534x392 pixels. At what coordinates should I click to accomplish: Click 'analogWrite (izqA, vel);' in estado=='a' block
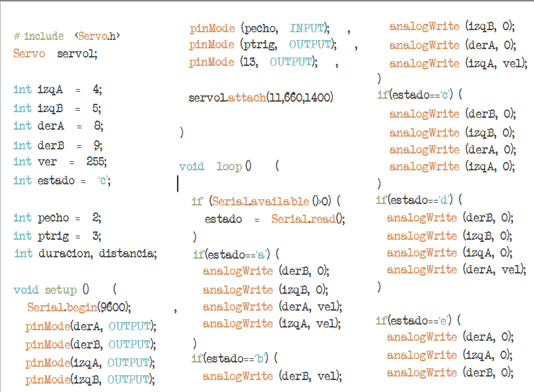(x=272, y=323)
